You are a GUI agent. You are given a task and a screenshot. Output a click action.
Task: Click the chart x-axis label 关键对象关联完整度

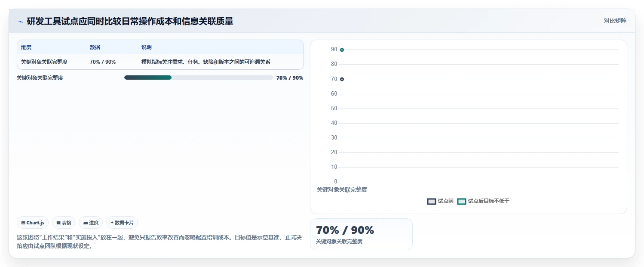pyautogui.click(x=342, y=189)
